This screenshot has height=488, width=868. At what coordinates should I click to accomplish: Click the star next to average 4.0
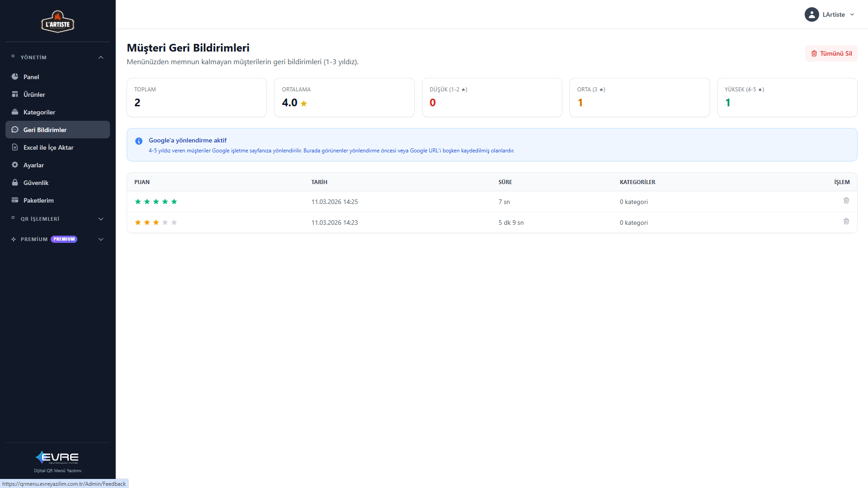coord(304,104)
